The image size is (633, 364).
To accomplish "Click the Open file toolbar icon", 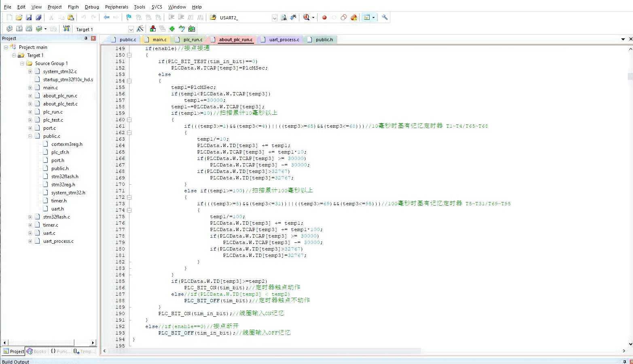I will pos(19,17).
